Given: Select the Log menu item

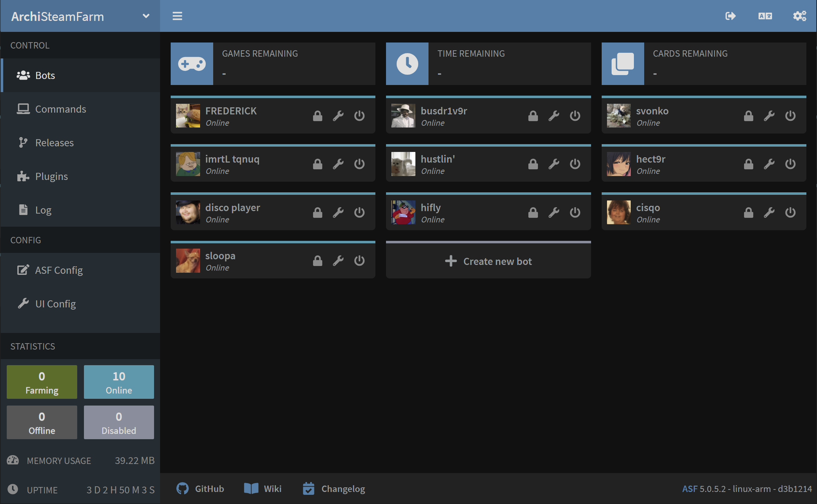Looking at the screenshot, I should [x=43, y=209].
